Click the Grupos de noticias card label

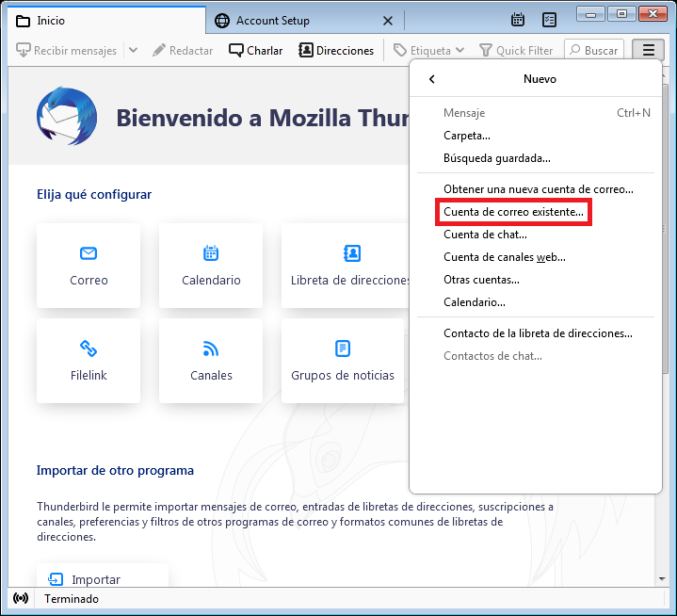click(x=343, y=375)
